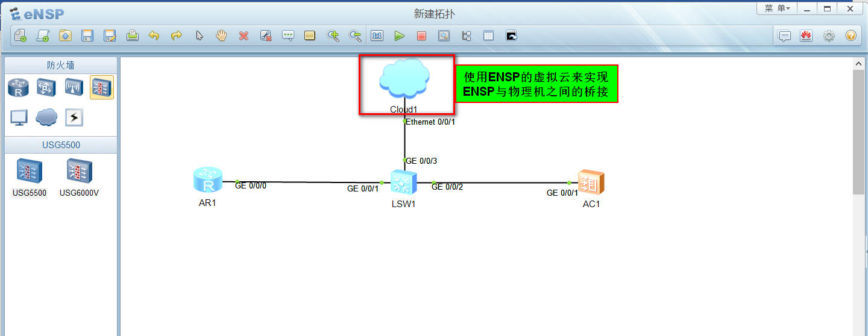Image resolution: width=868 pixels, height=336 pixels.
Task: Visit the Huawei official website icon
Action: (x=806, y=36)
